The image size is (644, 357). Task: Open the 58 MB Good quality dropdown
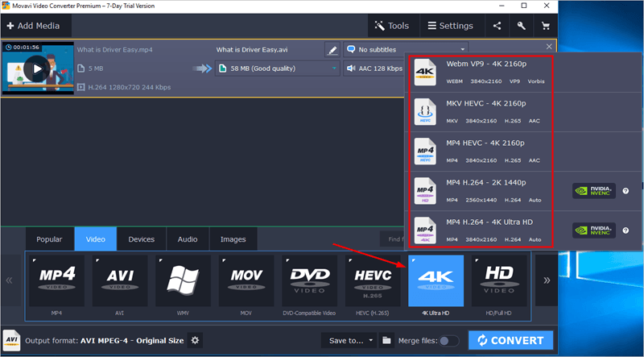click(x=278, y=68)
